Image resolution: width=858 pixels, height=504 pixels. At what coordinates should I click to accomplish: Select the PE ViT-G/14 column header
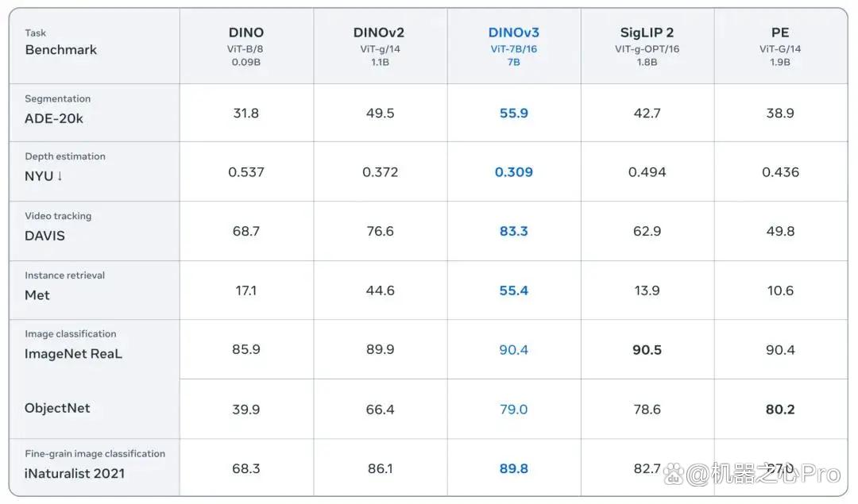[780, 47]
